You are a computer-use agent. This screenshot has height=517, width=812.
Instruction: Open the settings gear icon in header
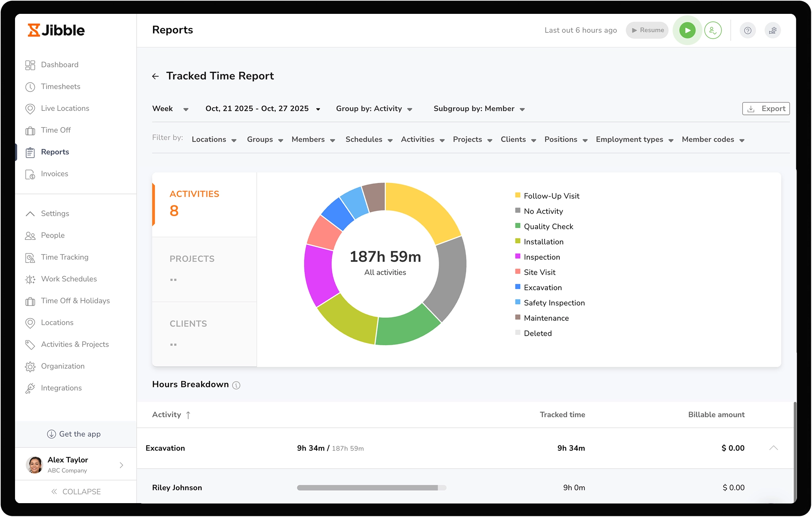(772, 30)
